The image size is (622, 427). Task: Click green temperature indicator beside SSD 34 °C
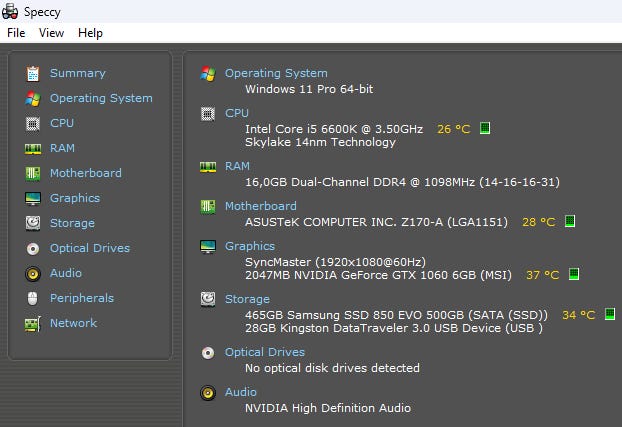610,314
